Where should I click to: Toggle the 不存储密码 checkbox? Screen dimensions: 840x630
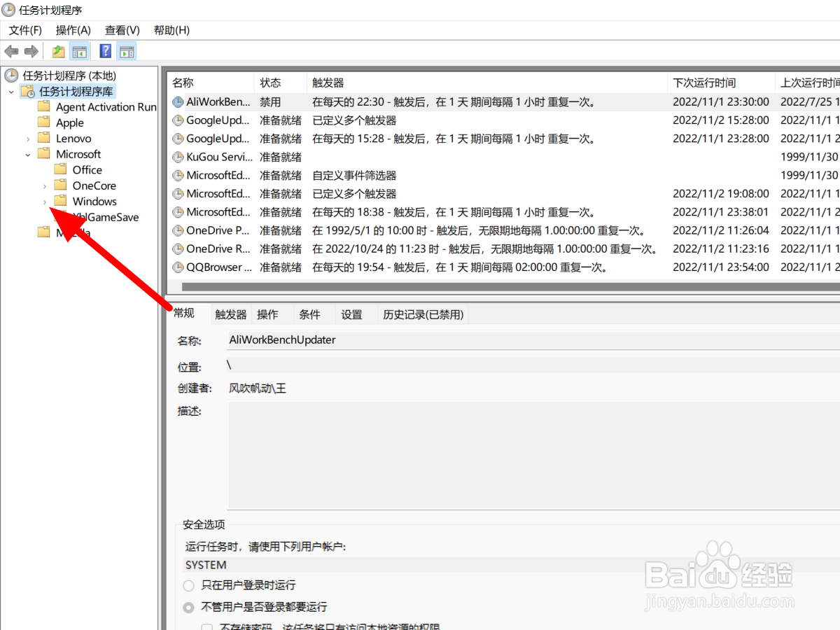(207, 628)
